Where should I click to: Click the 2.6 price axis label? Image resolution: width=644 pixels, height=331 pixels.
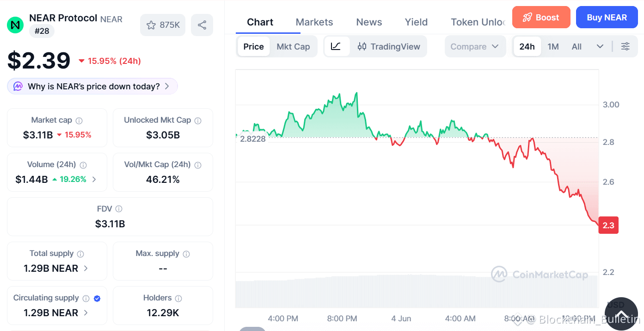point(608,182)
